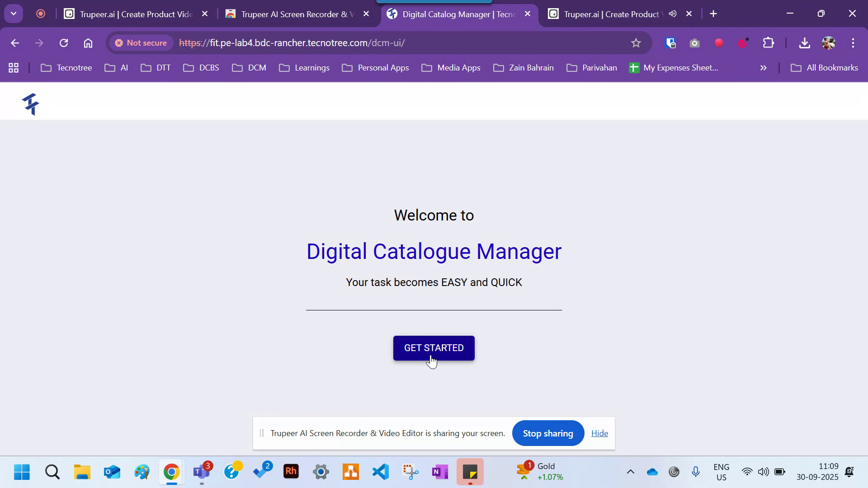Show hidden system tray icons
This screenshot has height=488, width=868.
click(x=631, y=471)
